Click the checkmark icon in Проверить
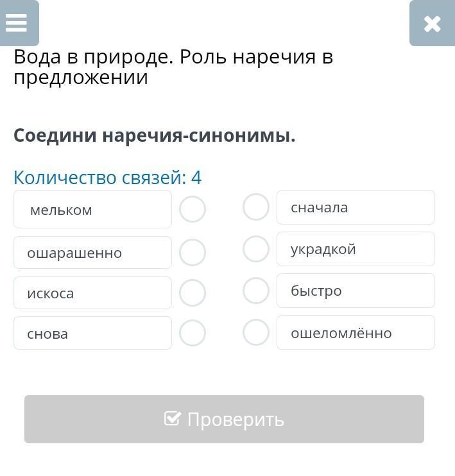Screen dimensions: 455x476 click(172, 418)
